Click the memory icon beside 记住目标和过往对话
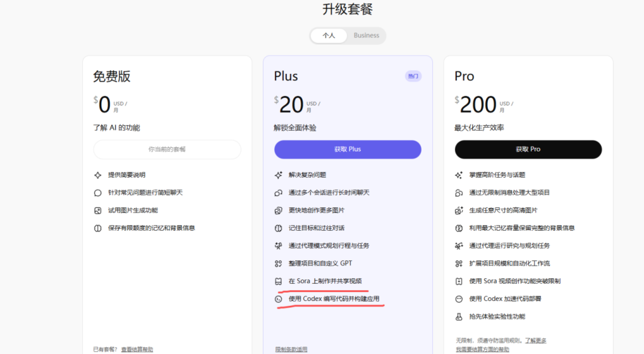644x354 pixels. 277,228
